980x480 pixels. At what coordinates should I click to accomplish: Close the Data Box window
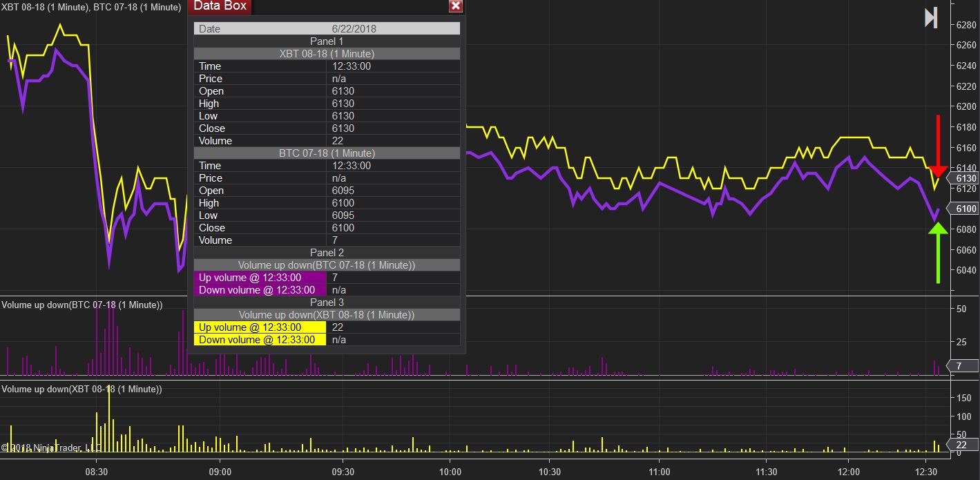point(455,6)
